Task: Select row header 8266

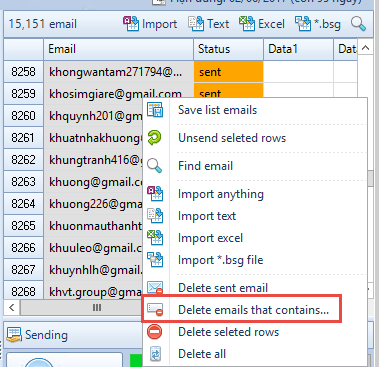Action: click(x=23, y=248)
